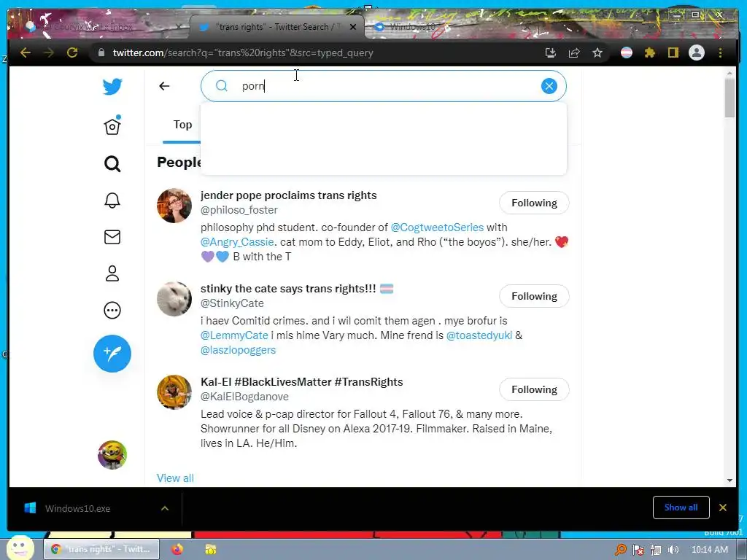Screen dimensions: 747x560
Task: Open the Chrome profile avatar
Action: (697, 52)
